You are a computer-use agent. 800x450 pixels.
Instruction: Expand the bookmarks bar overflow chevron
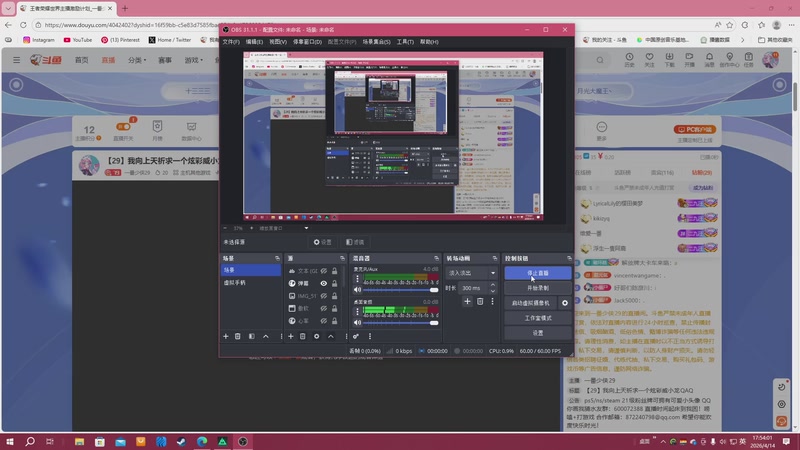click(742, 40)
